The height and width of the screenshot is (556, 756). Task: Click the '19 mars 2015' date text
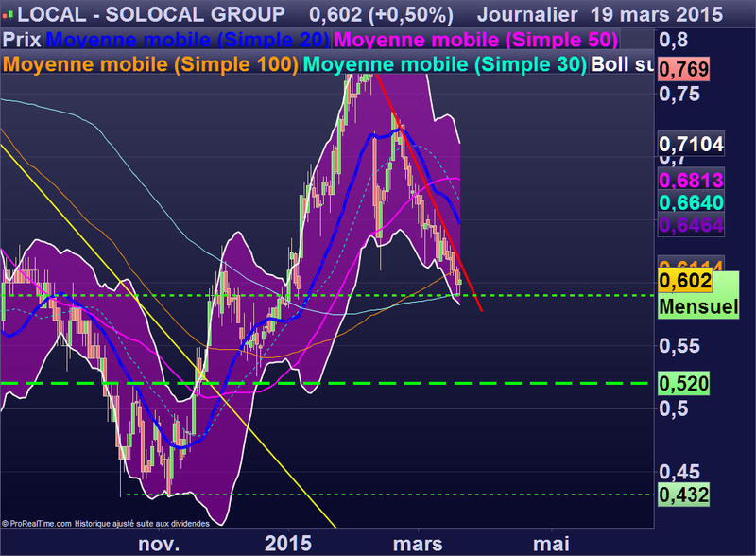[x=657, y=15]
